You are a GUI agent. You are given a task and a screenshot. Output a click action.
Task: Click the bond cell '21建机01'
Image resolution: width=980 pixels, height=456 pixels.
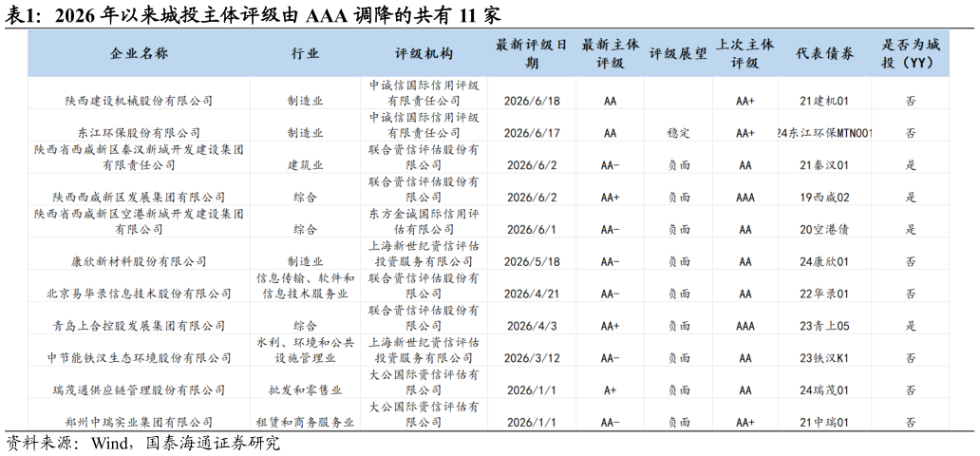point(824,101)
